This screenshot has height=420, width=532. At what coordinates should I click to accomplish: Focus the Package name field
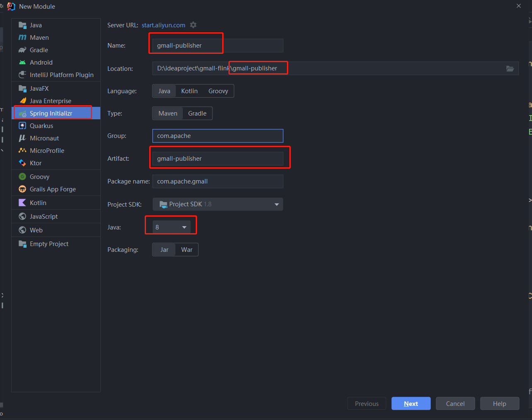(x=218, y=181)
